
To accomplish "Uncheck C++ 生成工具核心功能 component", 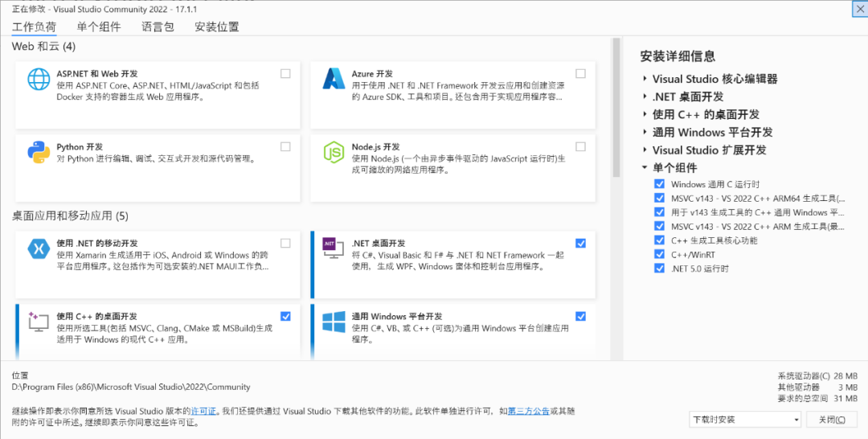I will click(659, 240).
